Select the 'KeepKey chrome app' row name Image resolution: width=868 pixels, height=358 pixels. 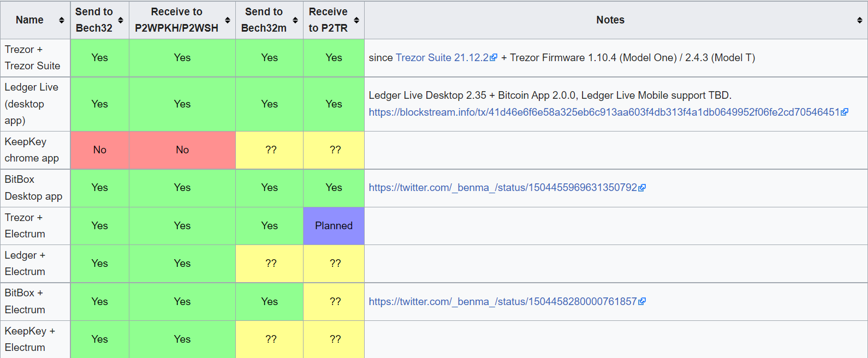click(x=32, y=150)
